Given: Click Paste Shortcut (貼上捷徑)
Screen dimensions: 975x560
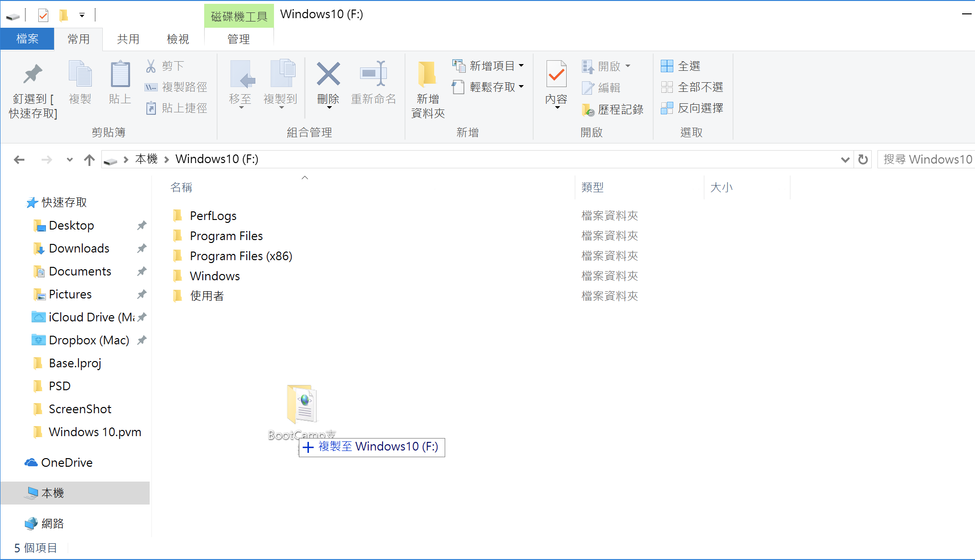Looking at the screenshot, I should point(176,108).
